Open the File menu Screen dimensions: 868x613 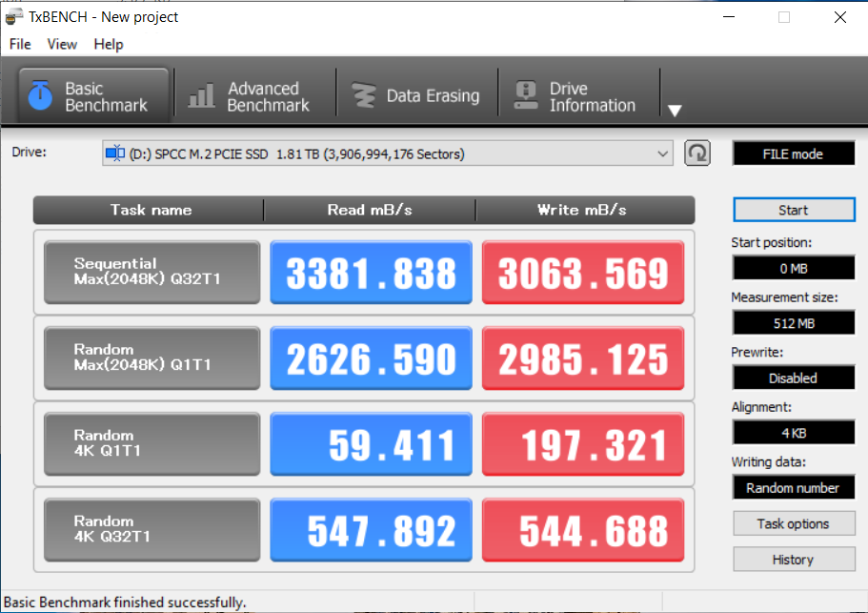pyautogui.click(x=20, y=44)
